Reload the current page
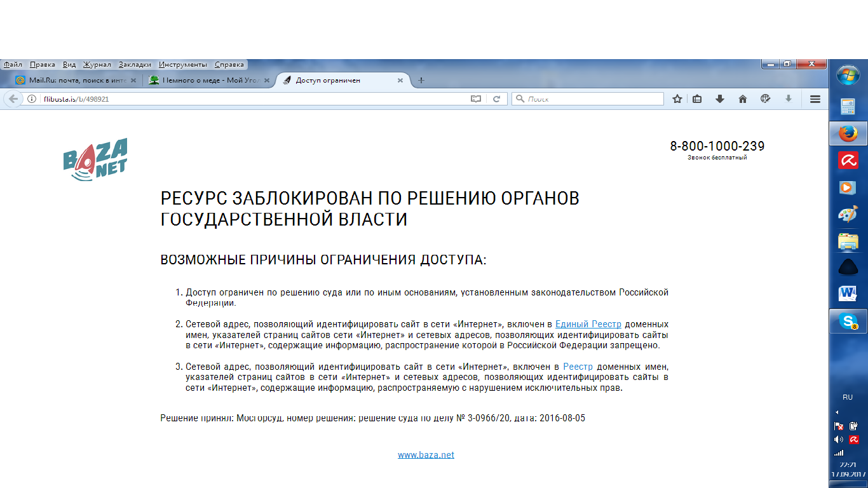Screen dimensions: 868x488 497,99
